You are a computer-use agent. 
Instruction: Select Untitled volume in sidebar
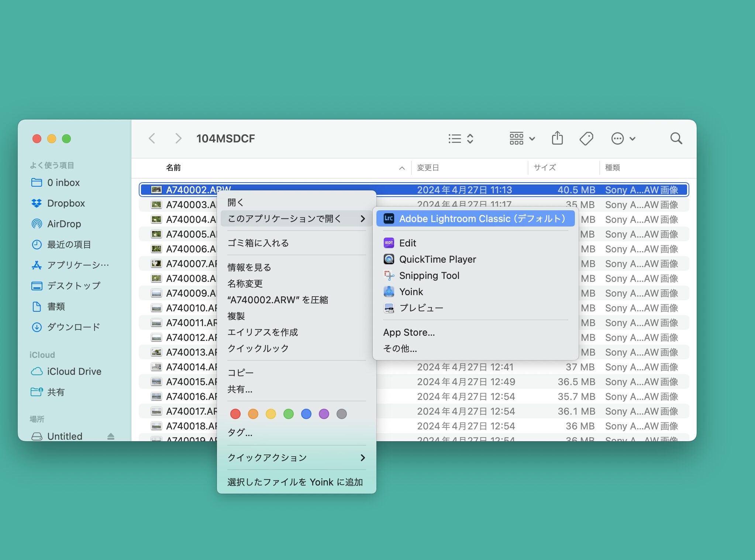pos(65,436)
